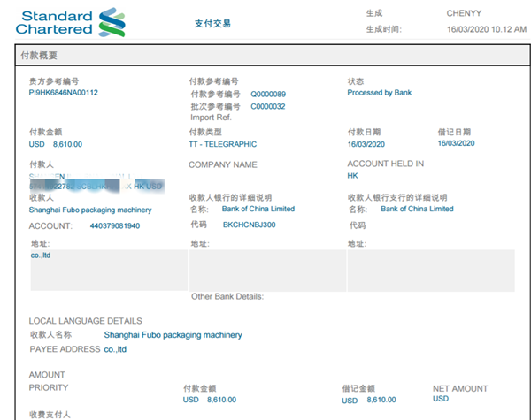Viewport: 531px width, 420px height.
Task: Select 收款人名称 value Shanghai Fubo packaging machinery
Action: pos(173,335)
